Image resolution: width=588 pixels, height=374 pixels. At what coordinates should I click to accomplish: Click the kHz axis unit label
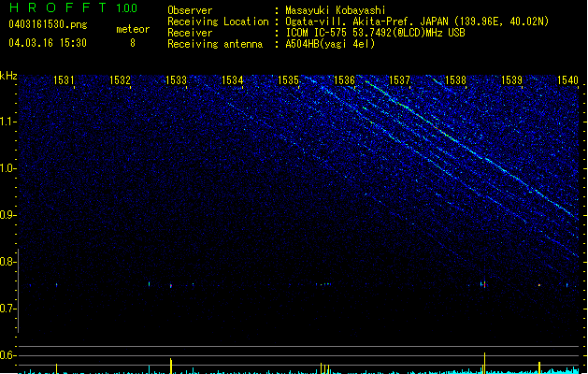coord(8,76)
